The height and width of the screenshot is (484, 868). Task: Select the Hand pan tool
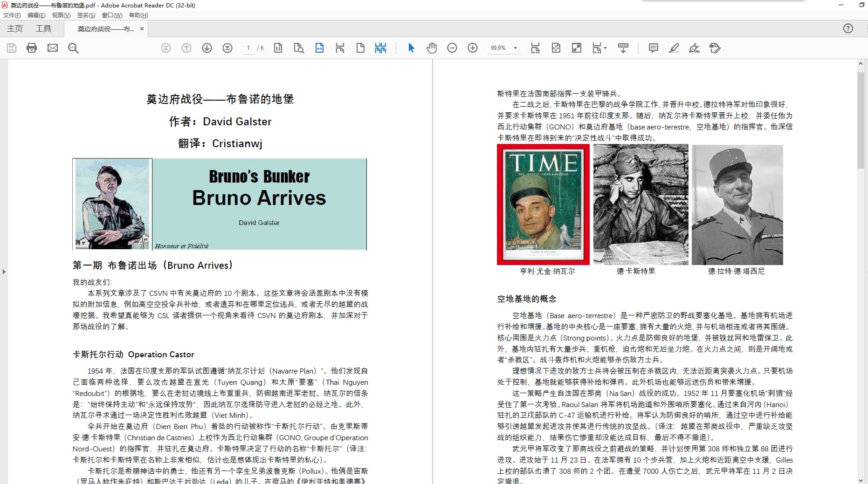[x=432, y=48]
